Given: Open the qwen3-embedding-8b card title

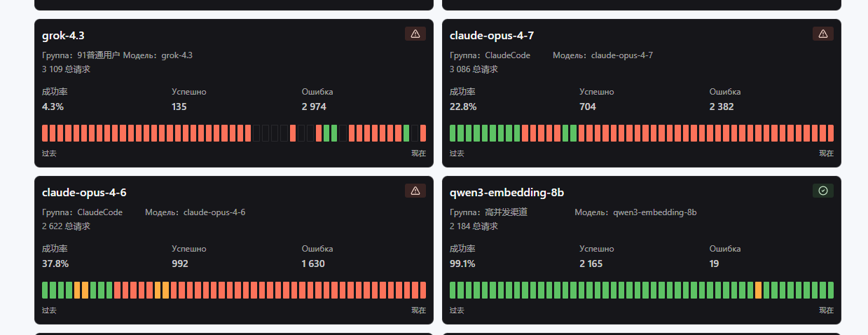Looking at the screenshot, I should pos(507,193).
